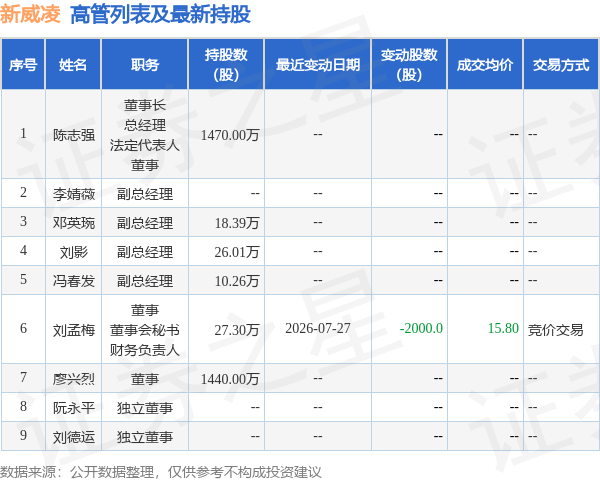The width and height of the screenshot is (600, 481).
Task: Click the name 廖兴烈
Action: click(x=73, y=379)
